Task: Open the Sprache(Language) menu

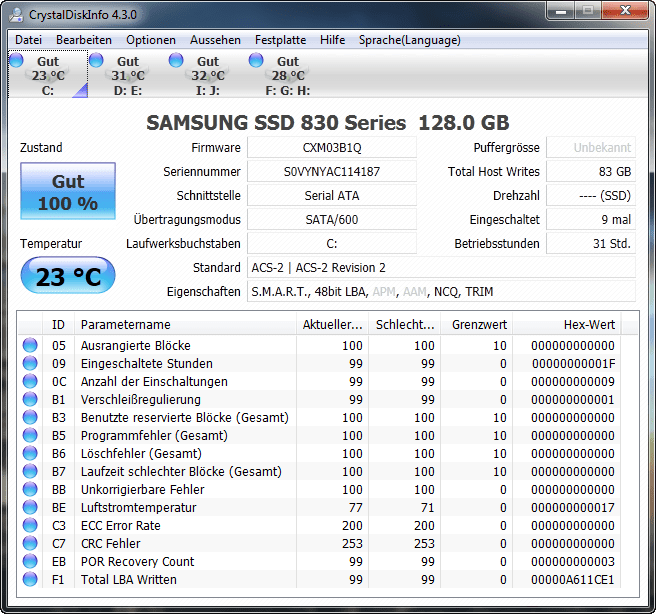Action: pyautogui.click(x=410, y=40)
